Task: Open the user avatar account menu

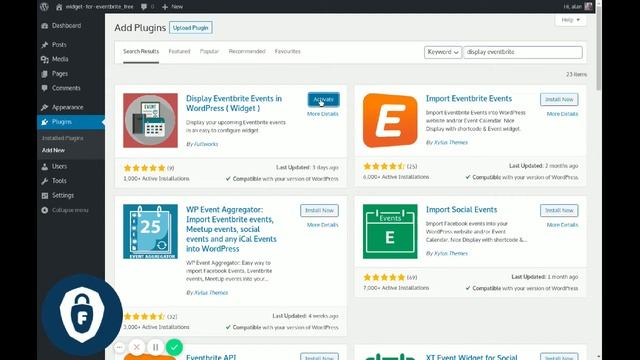Action: pos(588,7)
